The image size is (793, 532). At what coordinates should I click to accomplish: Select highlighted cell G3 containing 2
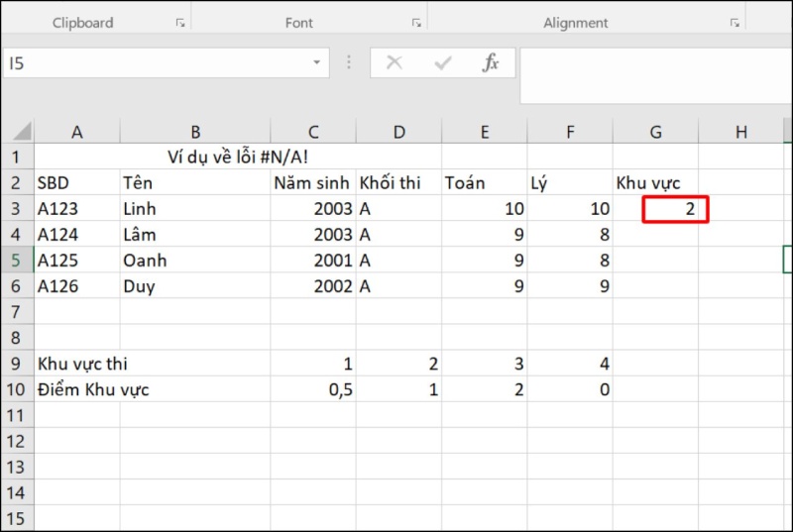click(x=674, y=209)
